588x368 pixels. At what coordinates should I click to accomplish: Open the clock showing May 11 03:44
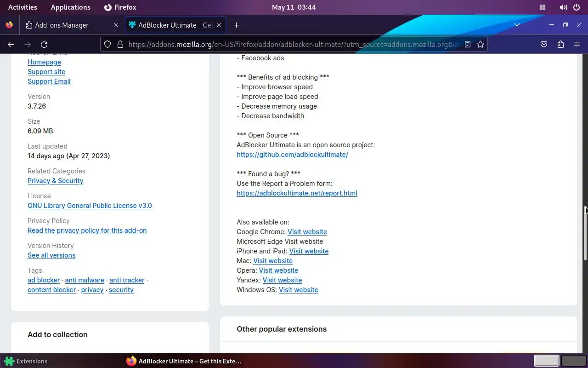(x=294, y=7)
